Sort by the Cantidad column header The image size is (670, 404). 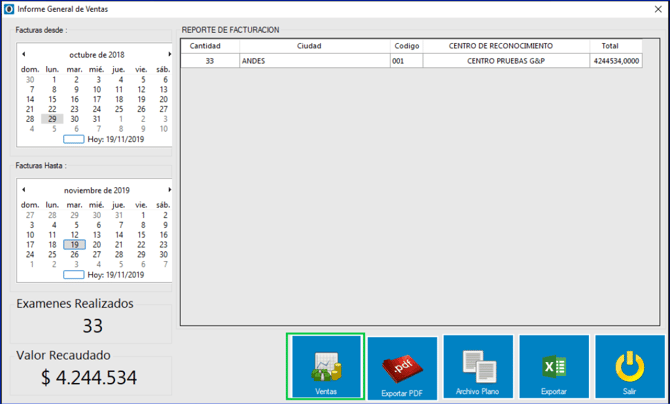(210, 46)
